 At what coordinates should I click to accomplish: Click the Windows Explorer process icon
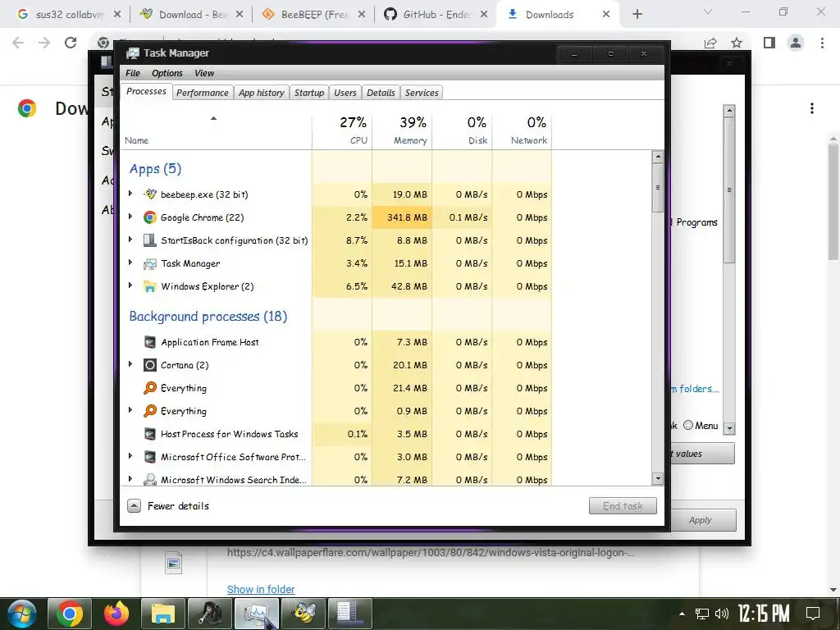tap(150, 286)
